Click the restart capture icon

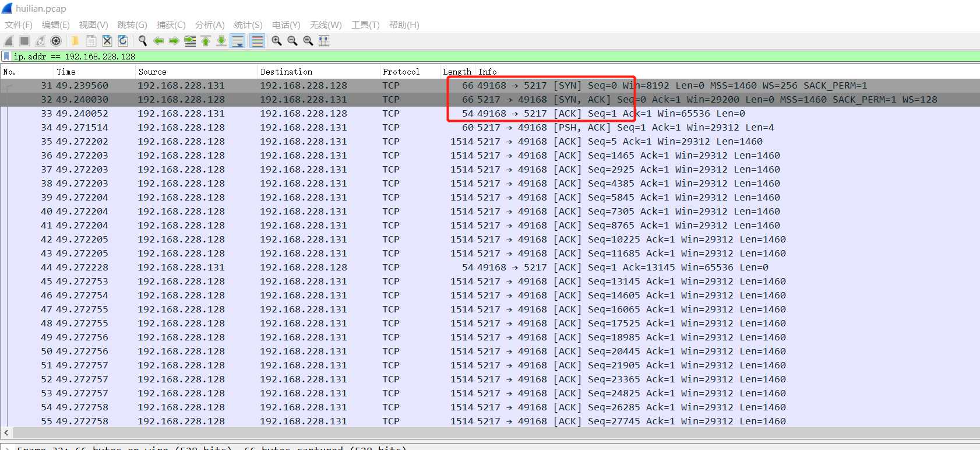(40, 41)
